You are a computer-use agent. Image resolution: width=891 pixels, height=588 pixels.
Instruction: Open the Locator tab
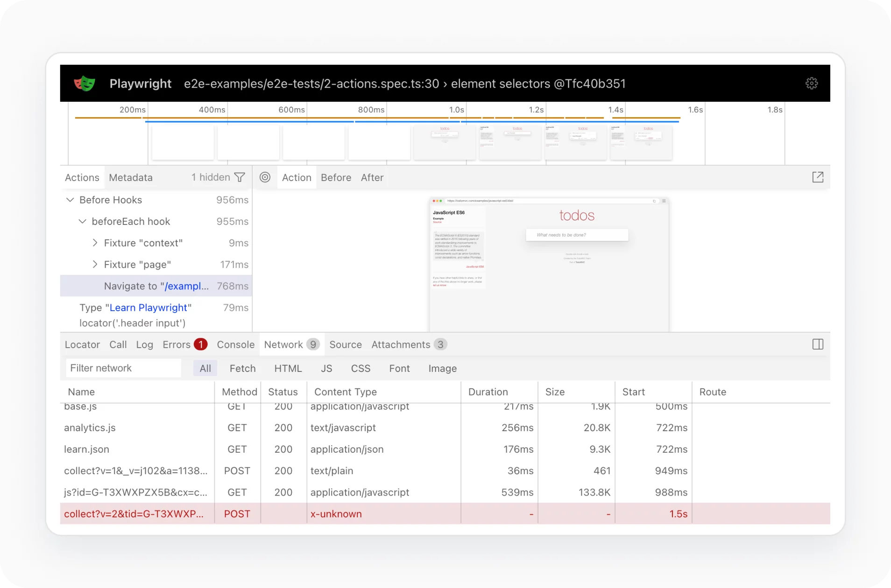pos(82,344)
